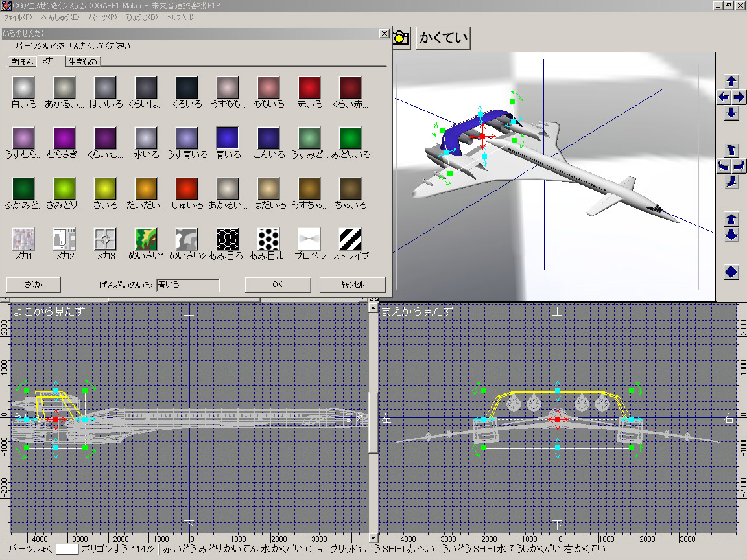
Task: Click the curved right rotate-view arrow
Action: tap(739, 166)
